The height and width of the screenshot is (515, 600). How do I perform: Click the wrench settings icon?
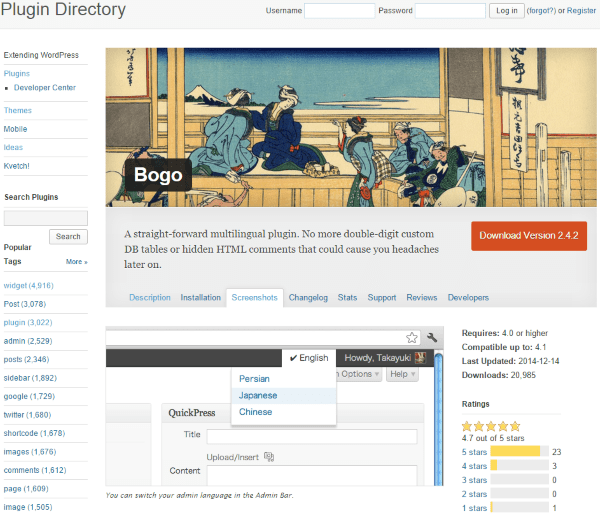click(432, 338)
